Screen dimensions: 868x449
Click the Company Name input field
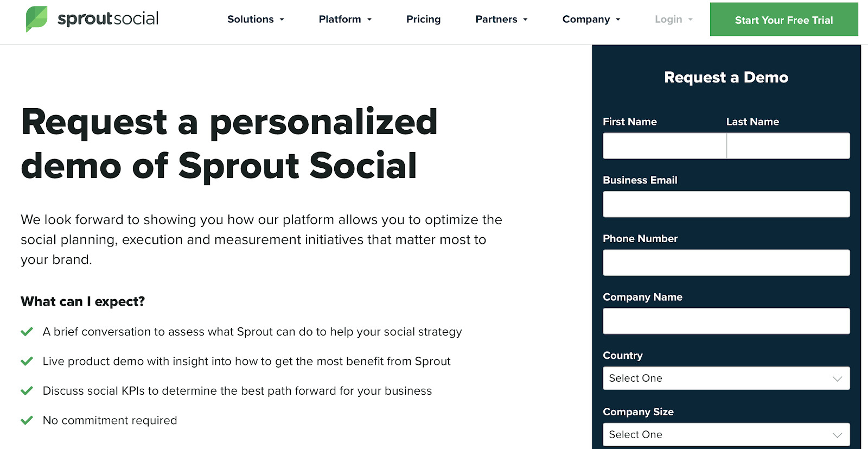(726, 321)
